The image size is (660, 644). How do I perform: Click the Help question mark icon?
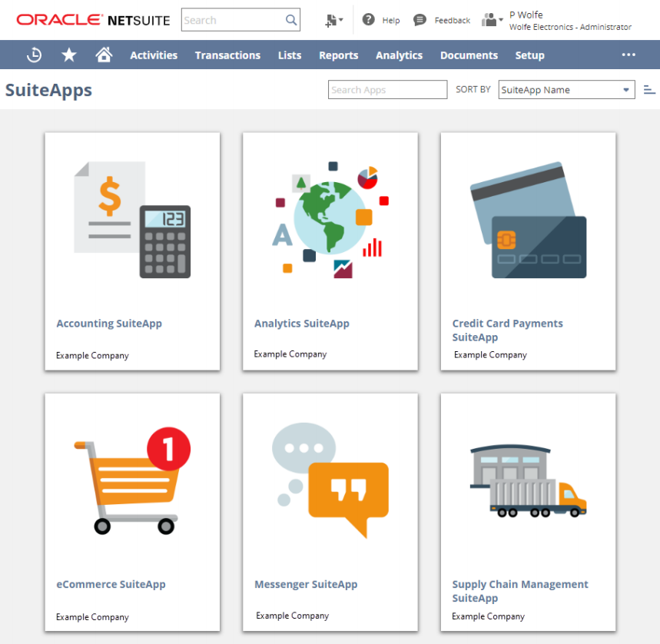coord(369,20)
